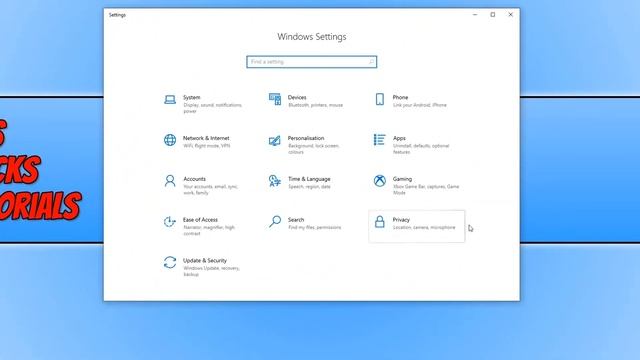Go to Time & Language label
The width and height of the screenshot is (640, 360).
click(309, 179)
